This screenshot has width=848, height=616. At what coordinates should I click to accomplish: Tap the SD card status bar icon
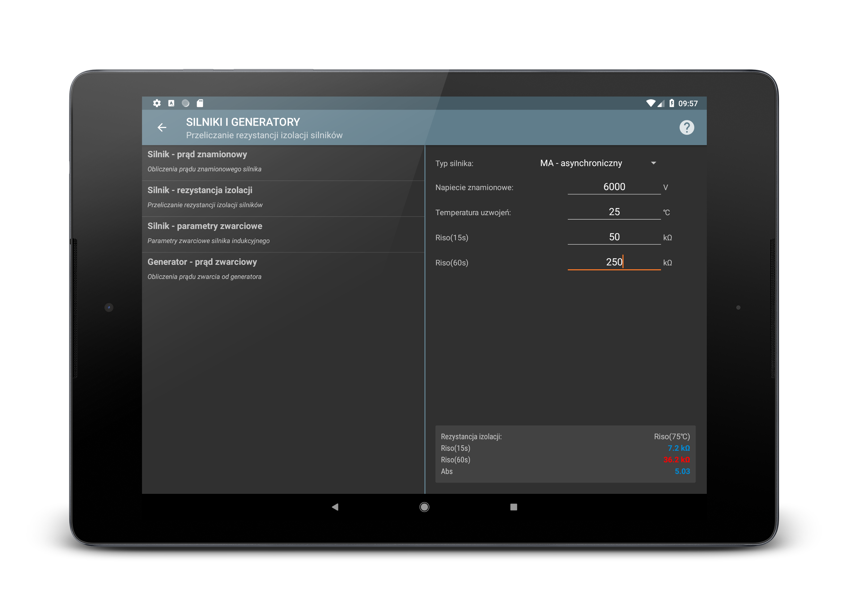coord(200,103)
